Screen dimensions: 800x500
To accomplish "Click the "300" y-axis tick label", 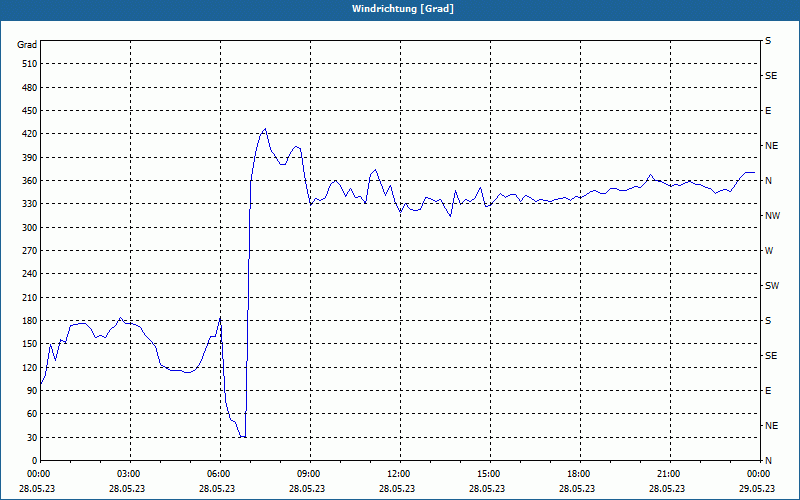I will [30, 228].
